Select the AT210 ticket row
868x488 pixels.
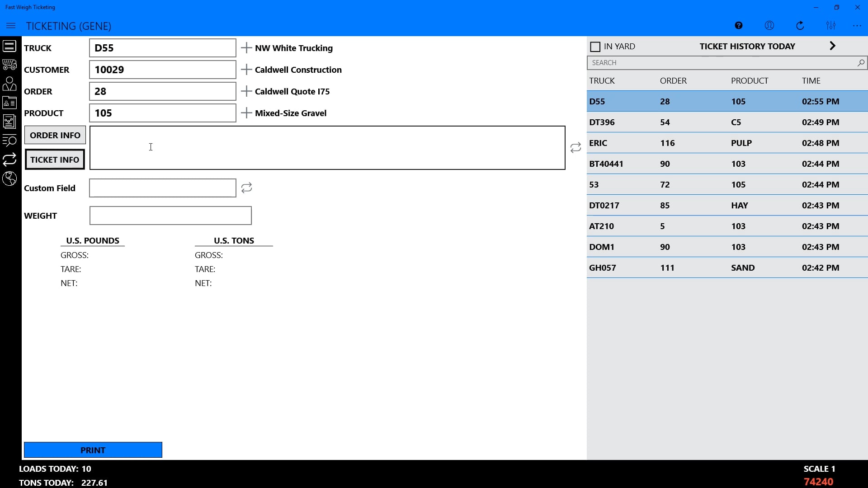pos(727,226)
